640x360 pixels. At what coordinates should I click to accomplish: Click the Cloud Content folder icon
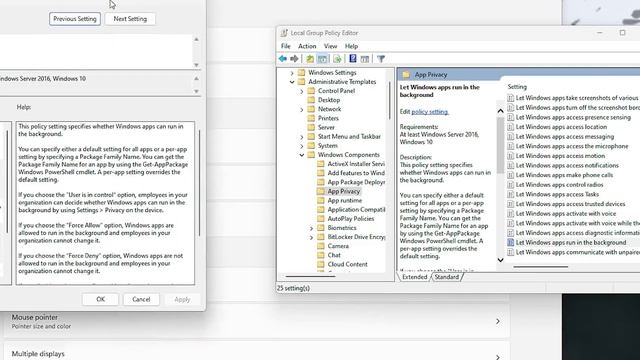[x=321, y=264]
